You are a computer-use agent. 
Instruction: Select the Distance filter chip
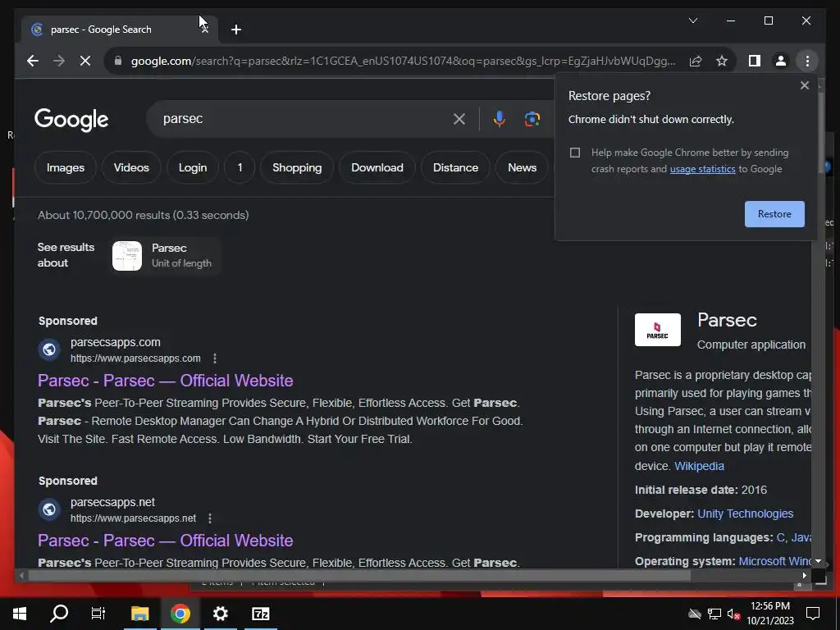455,167
